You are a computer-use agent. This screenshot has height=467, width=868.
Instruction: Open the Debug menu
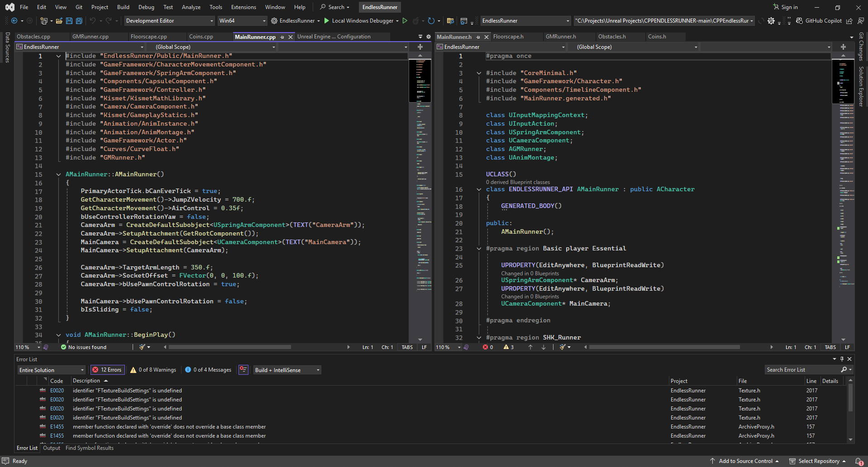point(146,7)
